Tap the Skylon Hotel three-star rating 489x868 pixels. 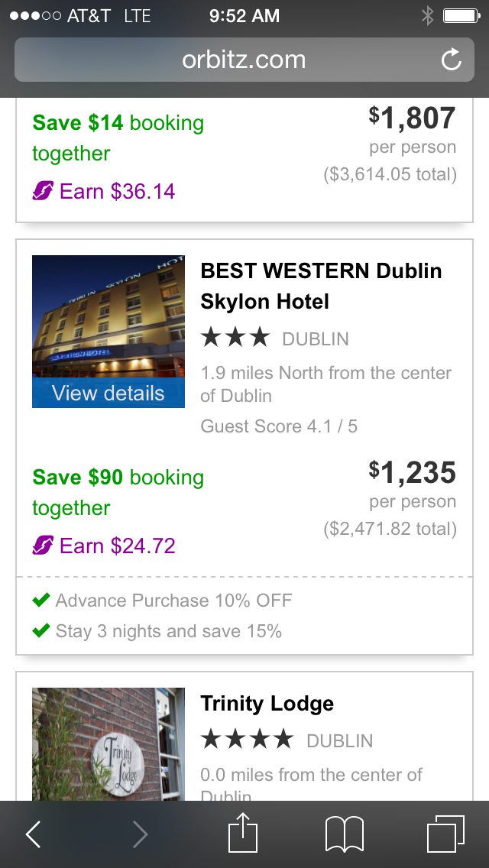(x=235, y=338)
